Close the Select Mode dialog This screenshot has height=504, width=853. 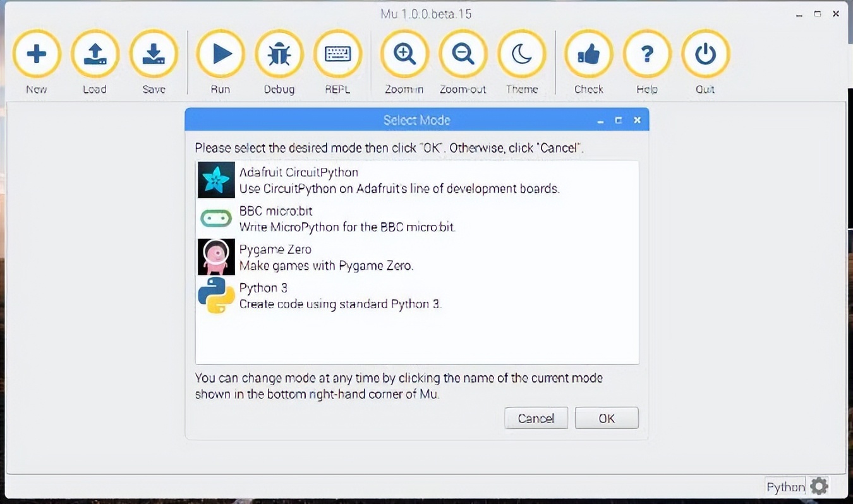(x=637, y=120)
